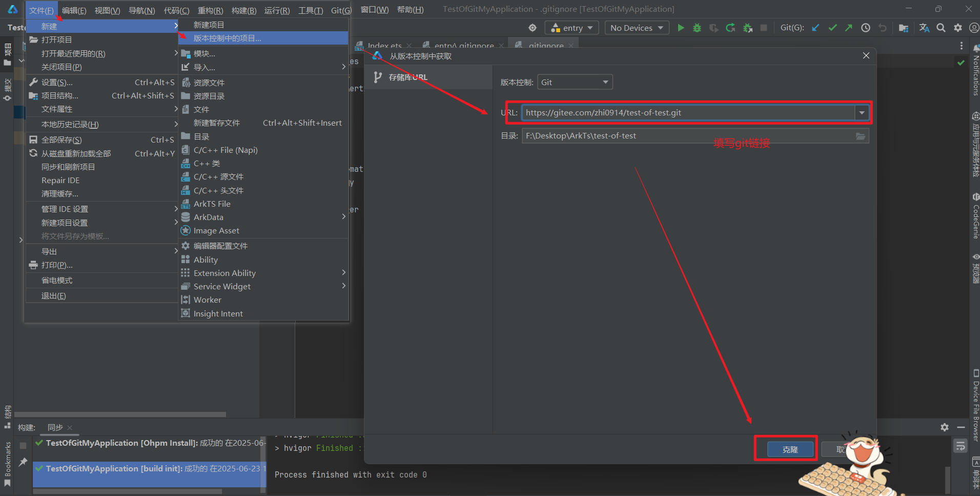Screen dimensions: 980x496
Task: Open the 帮助(H) menu
Action: click(x=410, y=10)
